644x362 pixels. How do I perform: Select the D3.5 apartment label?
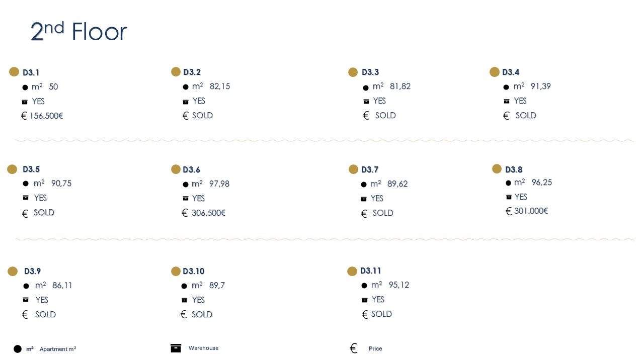31,169
